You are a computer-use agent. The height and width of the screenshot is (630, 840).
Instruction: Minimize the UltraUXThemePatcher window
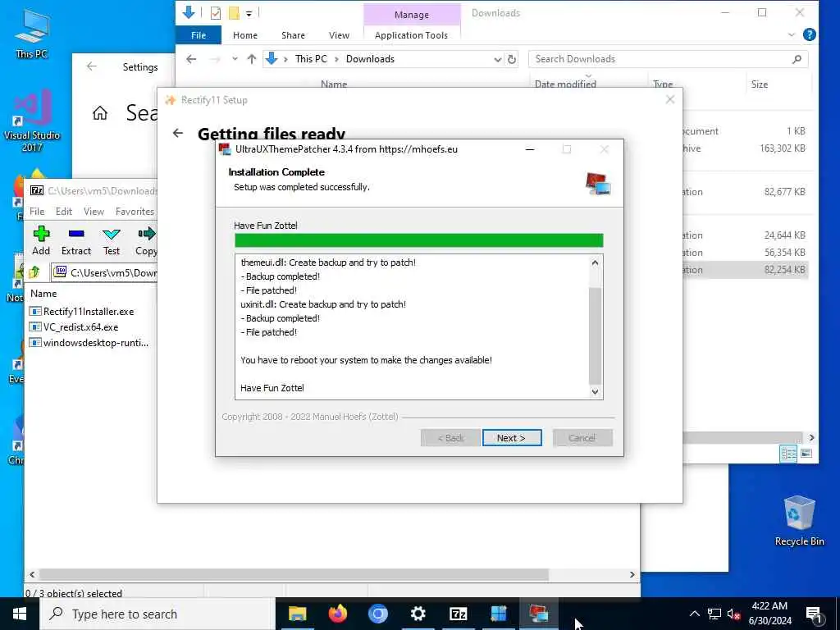(x=530, y=149)
